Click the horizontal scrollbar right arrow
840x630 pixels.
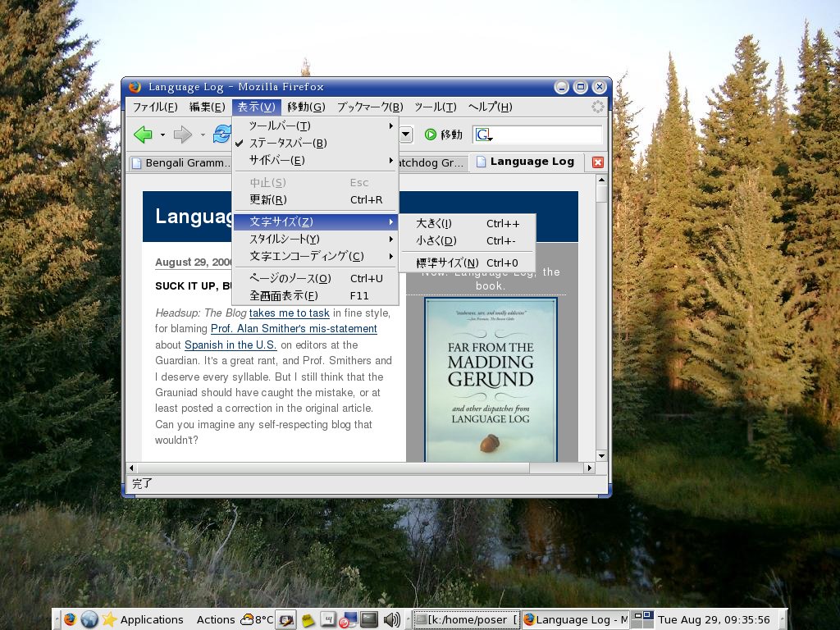(589, 468)
